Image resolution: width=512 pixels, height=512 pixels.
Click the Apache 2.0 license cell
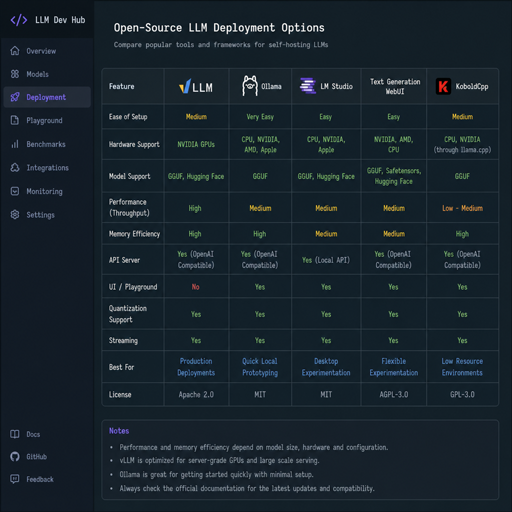tap(196, 395)
